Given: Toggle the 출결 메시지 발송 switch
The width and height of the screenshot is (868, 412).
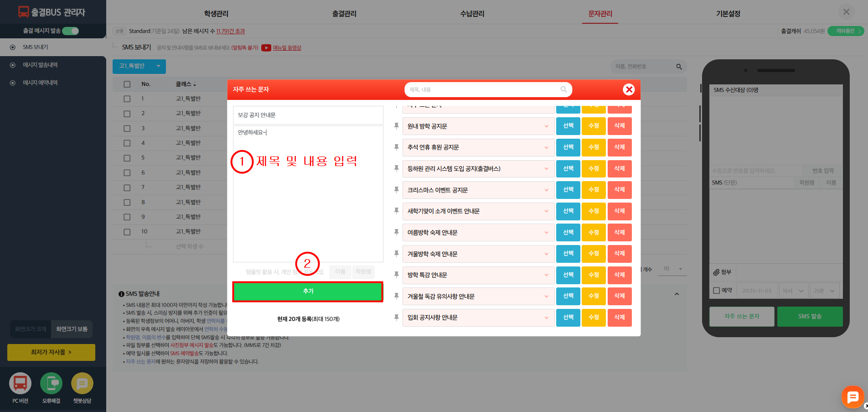Looking at the screenshot, I should [70, 31].
